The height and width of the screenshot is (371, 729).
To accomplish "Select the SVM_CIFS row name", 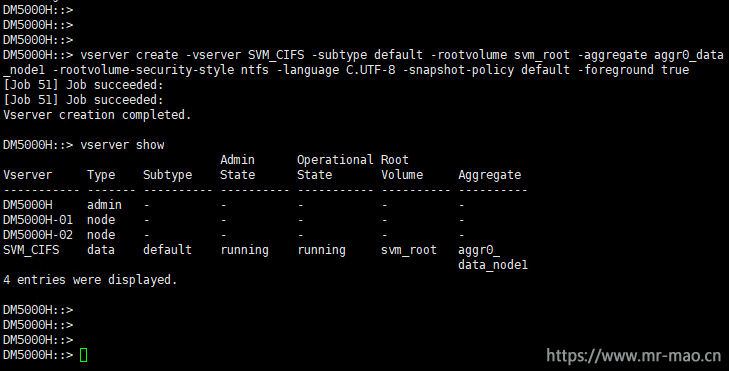I will [31, 250].
